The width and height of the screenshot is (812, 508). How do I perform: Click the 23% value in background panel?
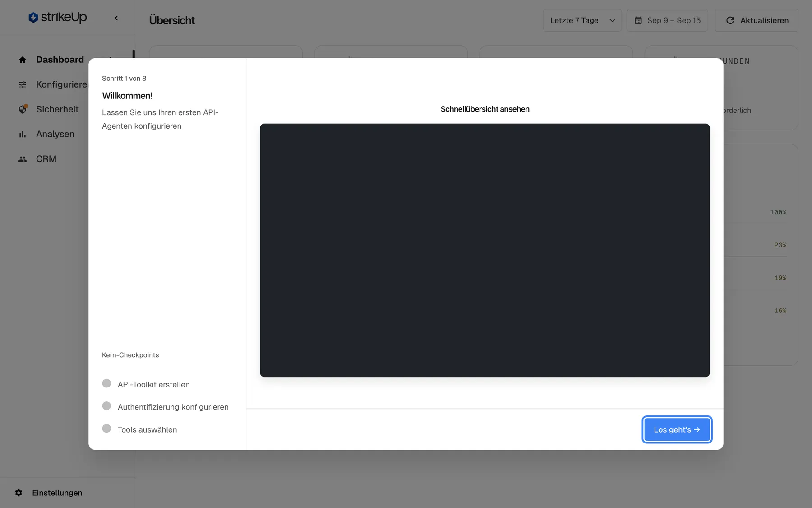tap(780, 245)
